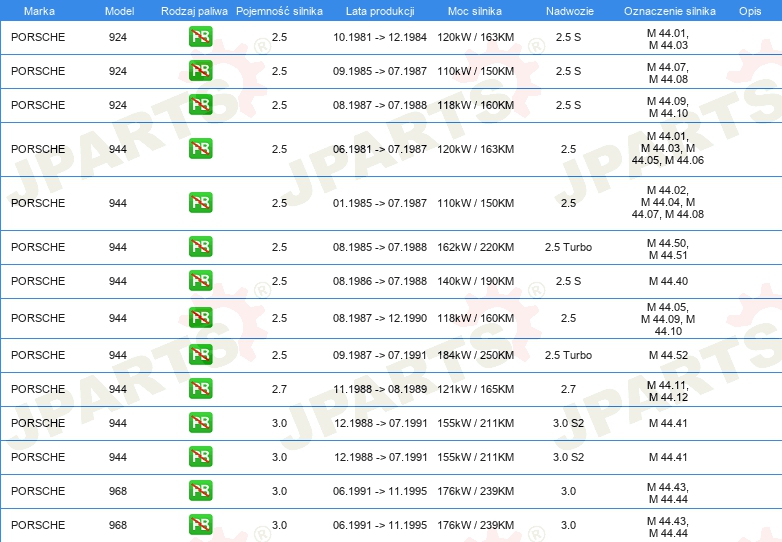Sort by the Rodzaj paliwa column header
Viewport: 782px width, 542px height.
coord(194,11)
